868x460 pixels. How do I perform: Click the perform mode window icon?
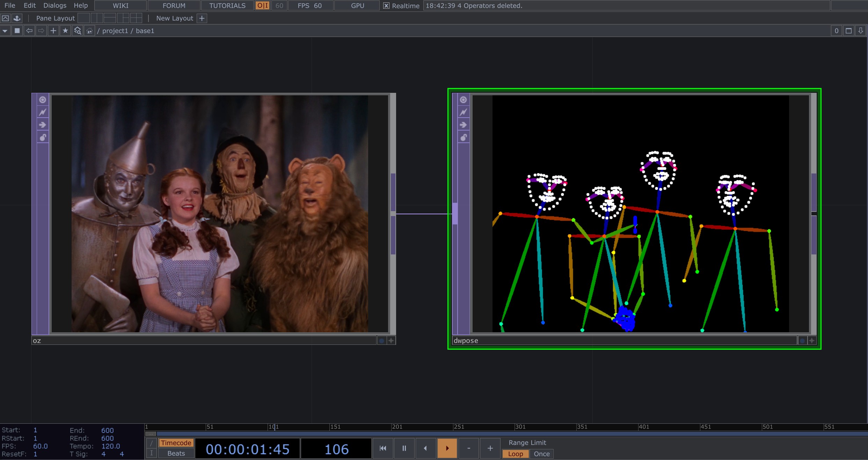click(x=6, y=18)
